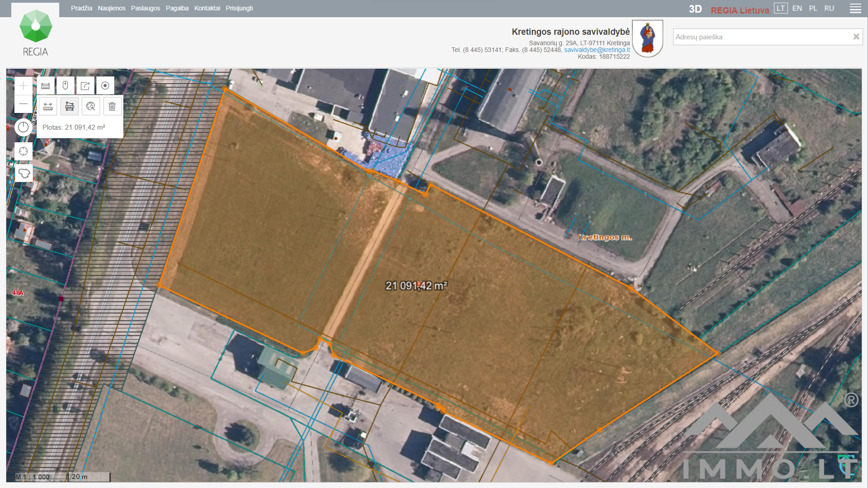Image resolution: width=868 pixels, height=488 pixels.
Task: Click the share/export map icon
Action: 85,86
